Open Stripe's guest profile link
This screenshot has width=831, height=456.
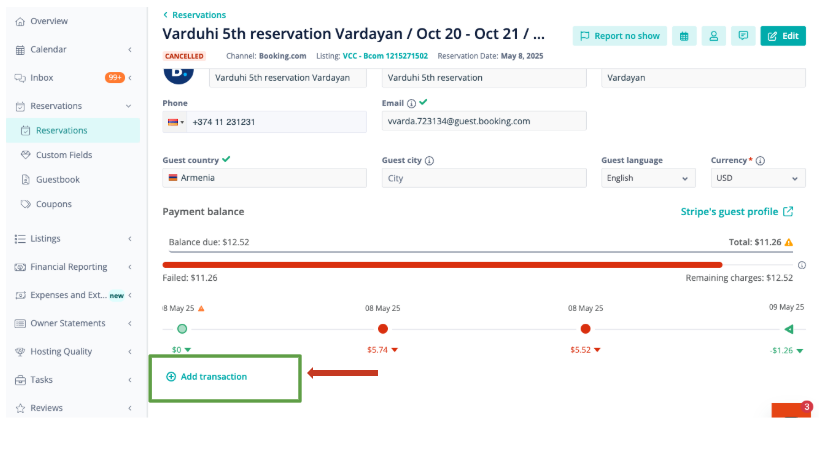point(737,212)
